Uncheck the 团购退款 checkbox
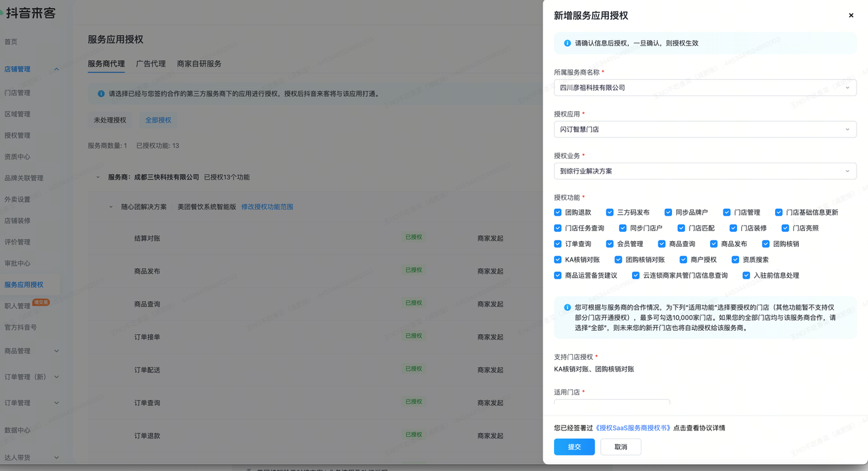 (x=558, y=212)
